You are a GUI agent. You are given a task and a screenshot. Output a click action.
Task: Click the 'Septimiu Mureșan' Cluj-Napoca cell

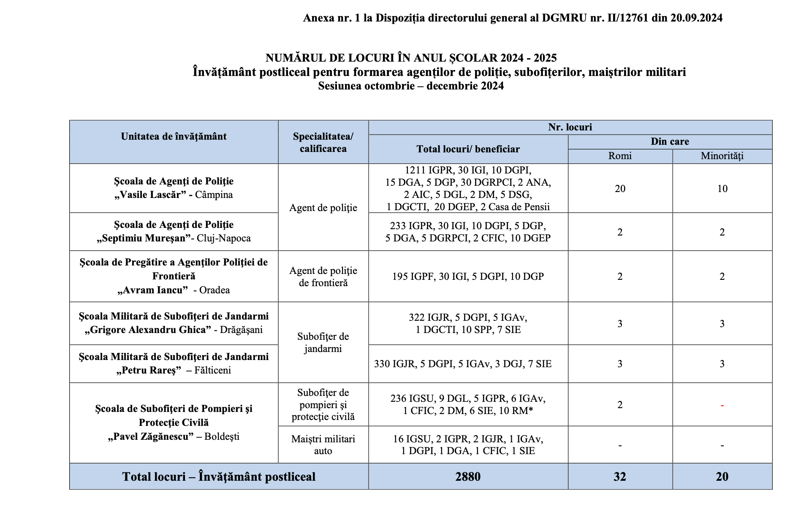tap(174, 231)
